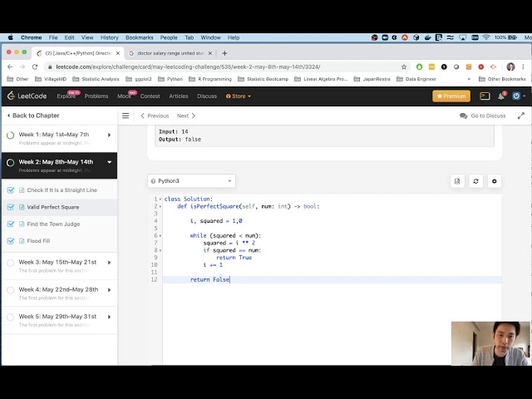Click the user profile avatar in LeetCode
532x399 pixels.
tap(516, 96)
